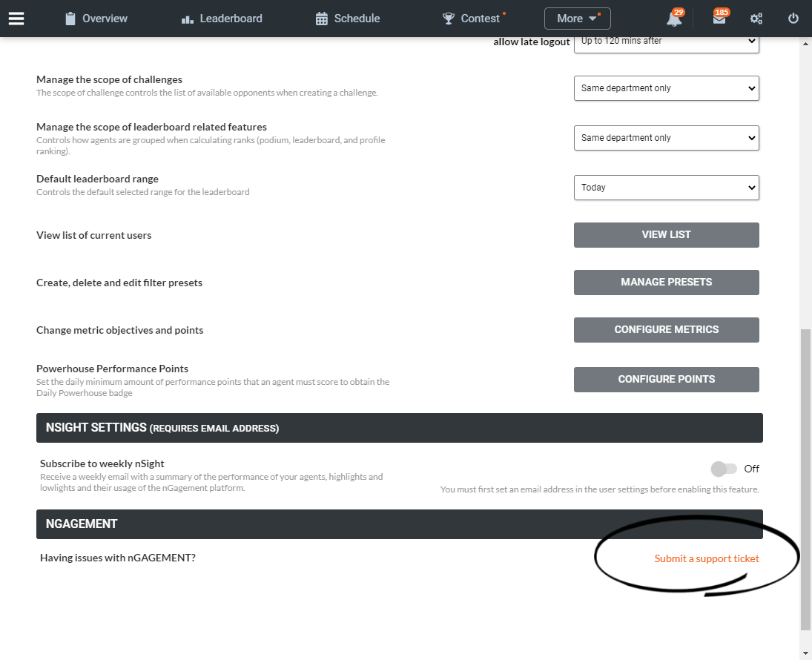Viewport: 812px width, 660px height.
Task: Click the NGAGEMENT section header
Action: pyautogui.click(x=399, y=524)
